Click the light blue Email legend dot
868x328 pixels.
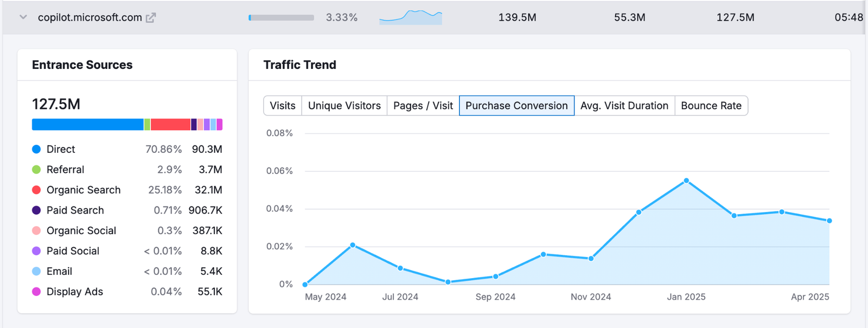pyautogui.click(x=36, y=271)
